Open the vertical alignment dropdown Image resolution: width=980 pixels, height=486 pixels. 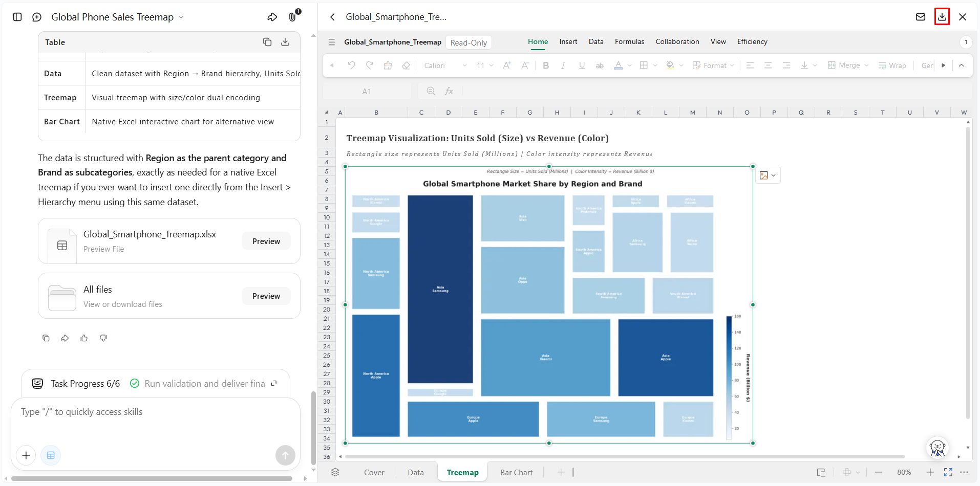[x=809, y=65]
